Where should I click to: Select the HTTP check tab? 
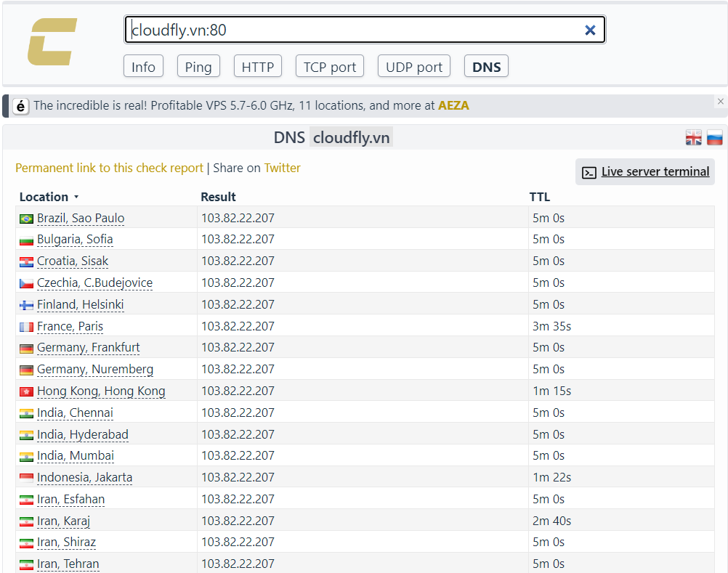[258, 66]
